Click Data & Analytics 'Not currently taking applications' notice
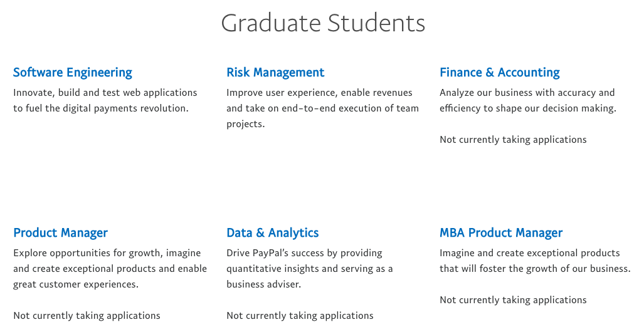The width and height of the screenshot is (644, 332). point(300,316)
